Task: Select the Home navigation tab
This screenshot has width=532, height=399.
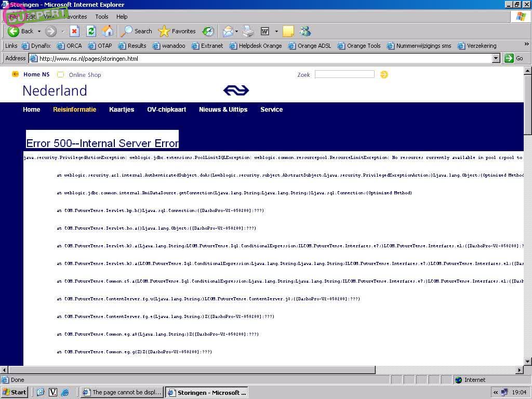Action: pyautogui.click(x=32, y=109)
